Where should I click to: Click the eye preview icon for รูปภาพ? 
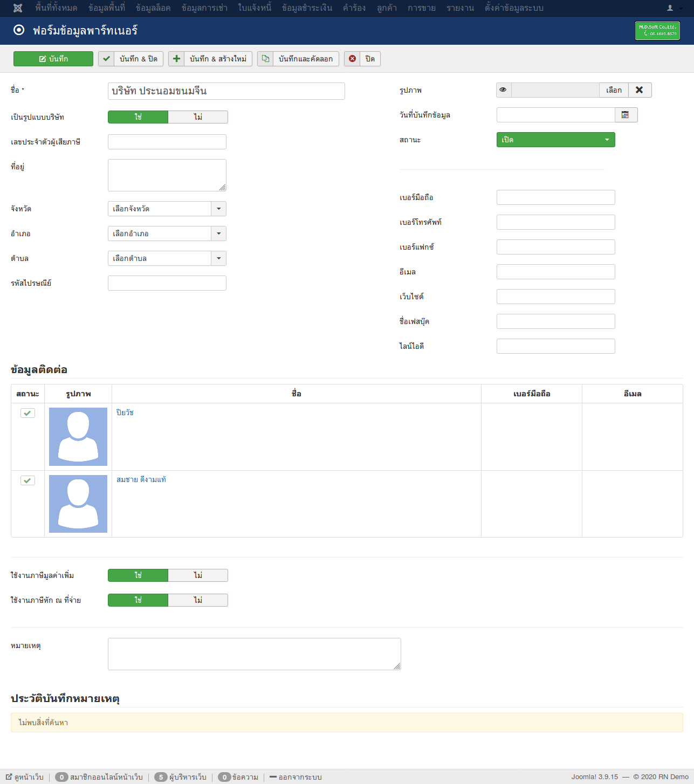coord(503,90)
